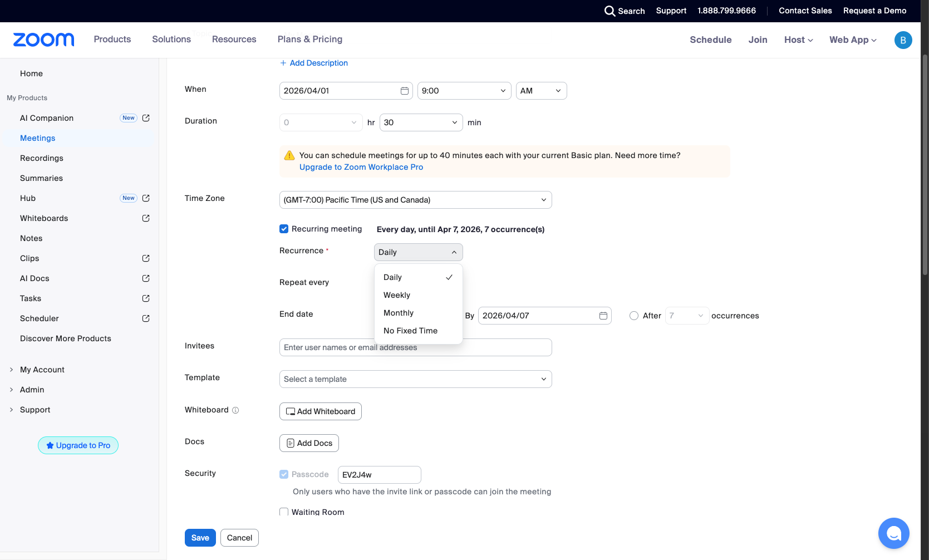Expand the My Account section
Screen dimensions: 929x560
pyautogui.click(x=37, y=370)
